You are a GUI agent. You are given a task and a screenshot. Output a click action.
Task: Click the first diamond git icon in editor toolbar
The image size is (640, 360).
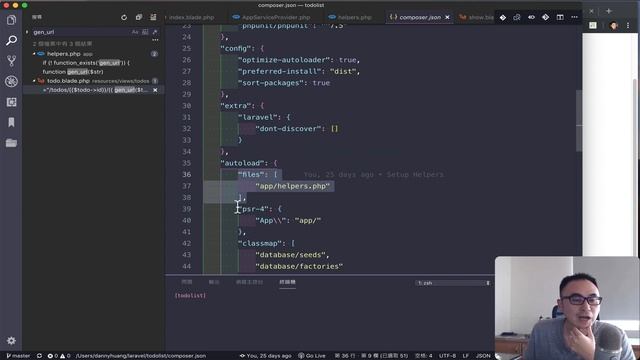[503, 17]
